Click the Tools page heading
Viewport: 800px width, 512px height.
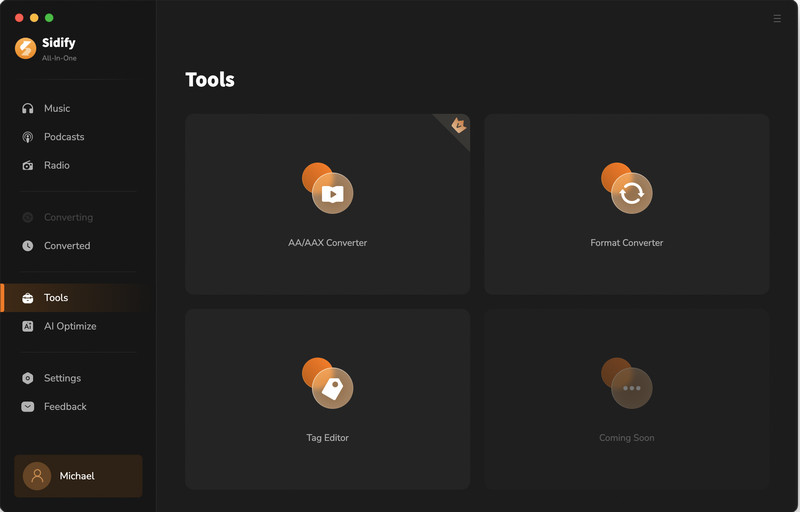click(x=210, y=80)
